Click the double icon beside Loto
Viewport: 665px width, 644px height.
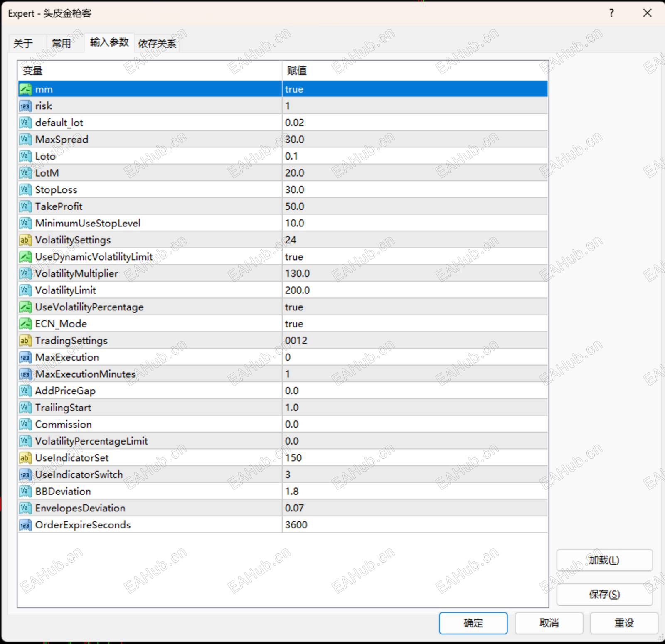pyautogui.click(x=25, y=156)
